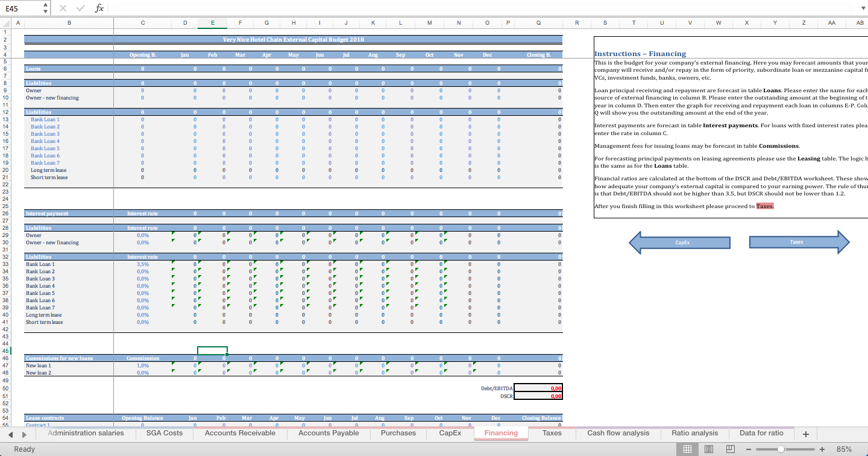This screenshot has width=868, height=456.
Task: Click the Very Nice Hotel Chain title cell
Action: point(294,40)
